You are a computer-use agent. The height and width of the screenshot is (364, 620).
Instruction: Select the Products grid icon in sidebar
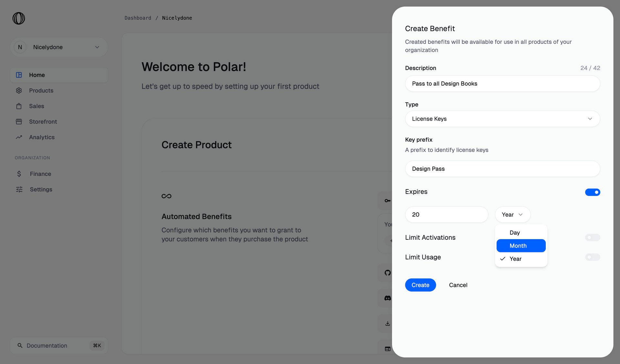[x=19, y=90]
